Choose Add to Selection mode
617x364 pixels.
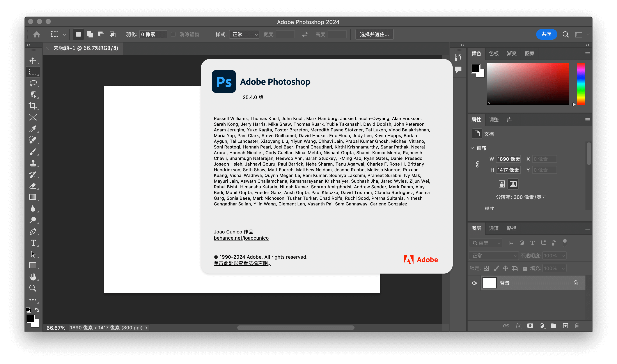pos(90,34)
